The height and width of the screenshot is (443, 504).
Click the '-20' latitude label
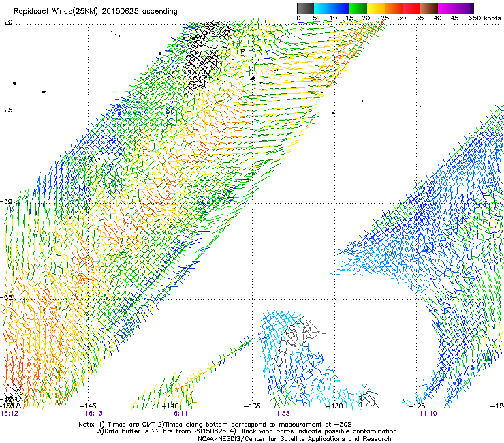coord(6,22)
